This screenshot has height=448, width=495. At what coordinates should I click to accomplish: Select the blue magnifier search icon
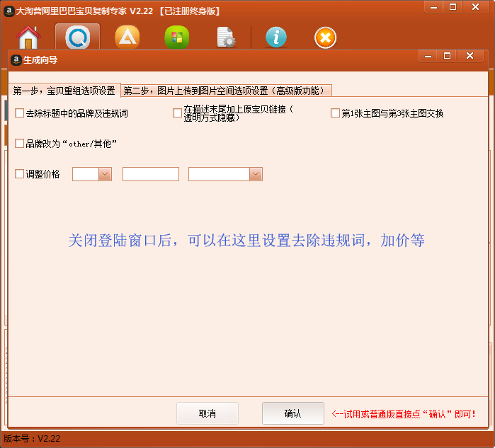pyautogui.click(x=78, y=38)
